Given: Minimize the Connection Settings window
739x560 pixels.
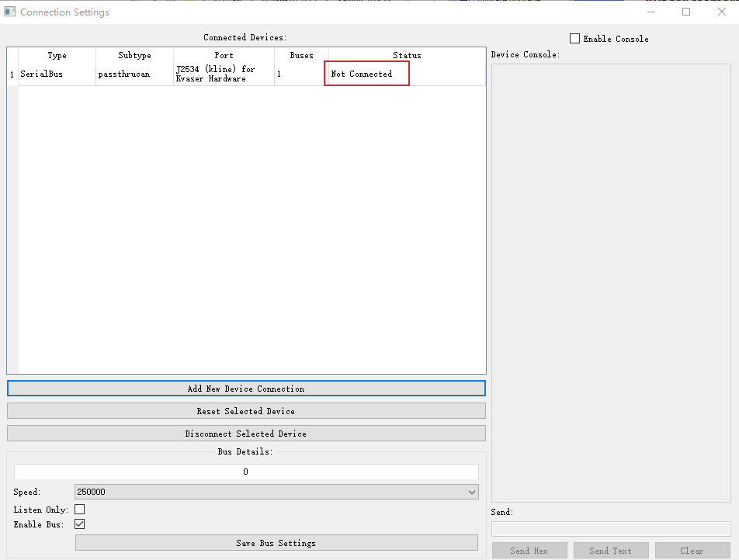Looking at the screenshot, I should pyautogui.click(x=651, y=12).
